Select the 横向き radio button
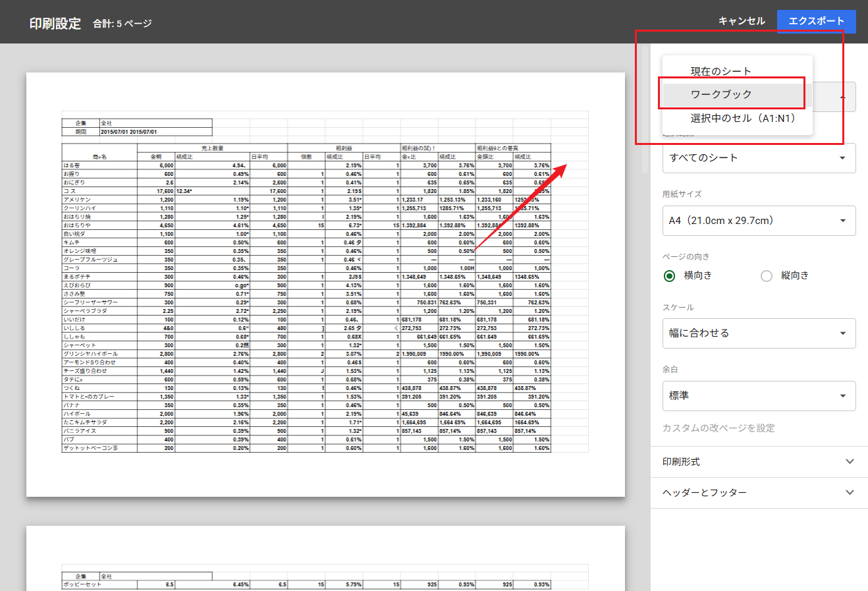868x591 pixels. 670,276
